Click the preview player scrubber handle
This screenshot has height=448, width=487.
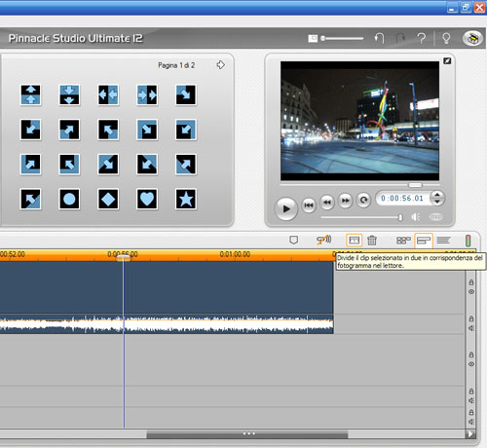click(x=415, y=185)
